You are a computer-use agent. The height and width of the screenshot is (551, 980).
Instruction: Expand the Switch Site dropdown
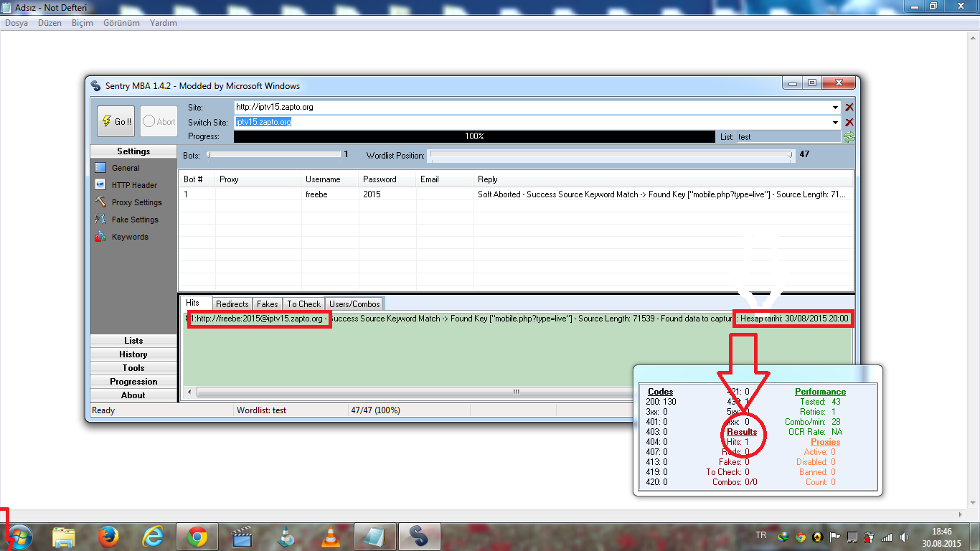[835, 122]
